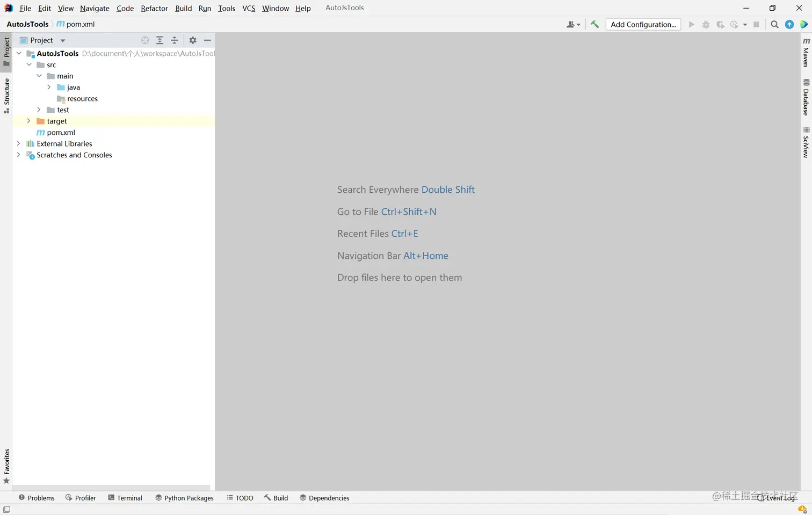Open the Problems tool window
Viewport: 812px width, 515px height.
coord(37,498)
